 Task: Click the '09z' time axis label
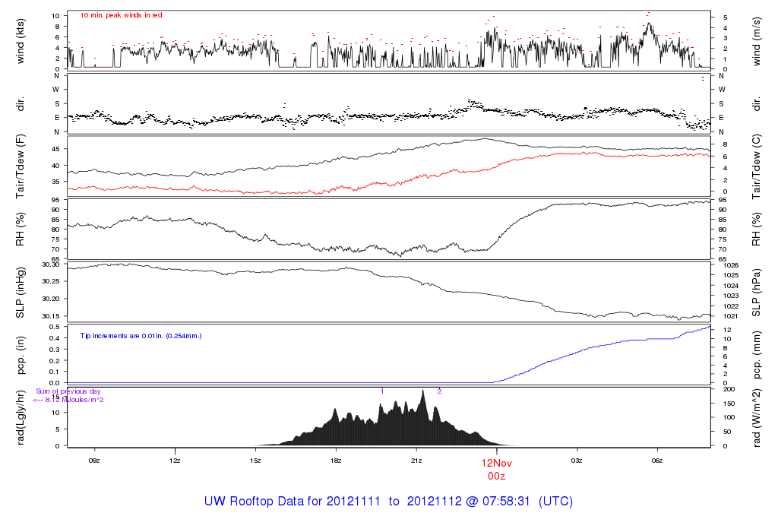[x=93, y=461]
